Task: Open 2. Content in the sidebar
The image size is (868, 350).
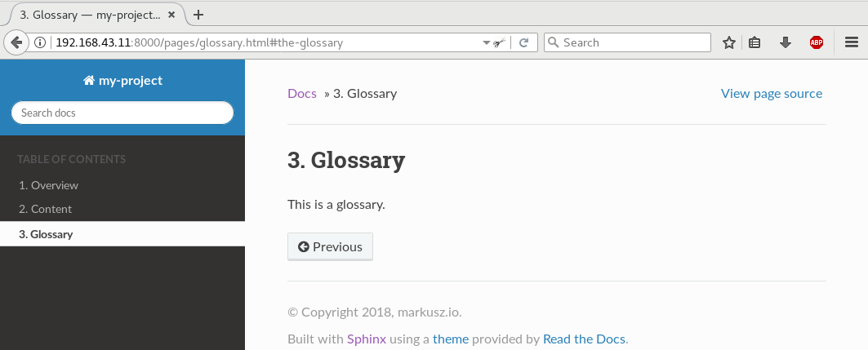Action: click(46, 209)
